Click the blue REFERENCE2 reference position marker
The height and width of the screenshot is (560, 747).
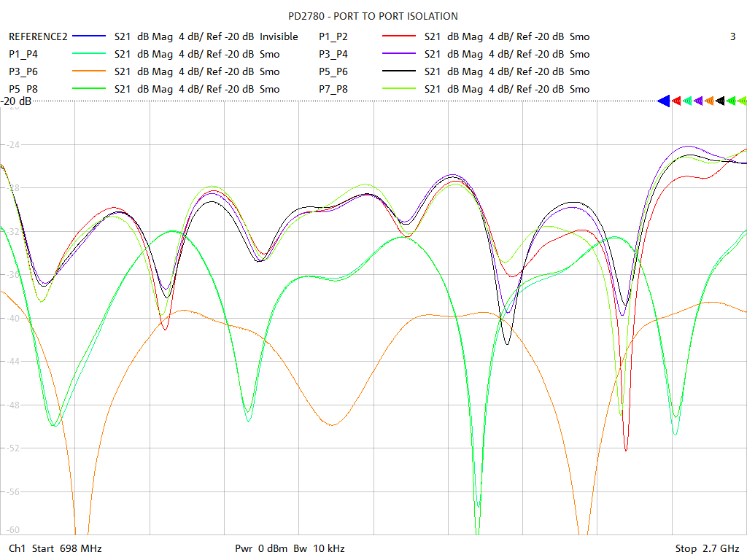pyautogui.click(x=664, y=101)
